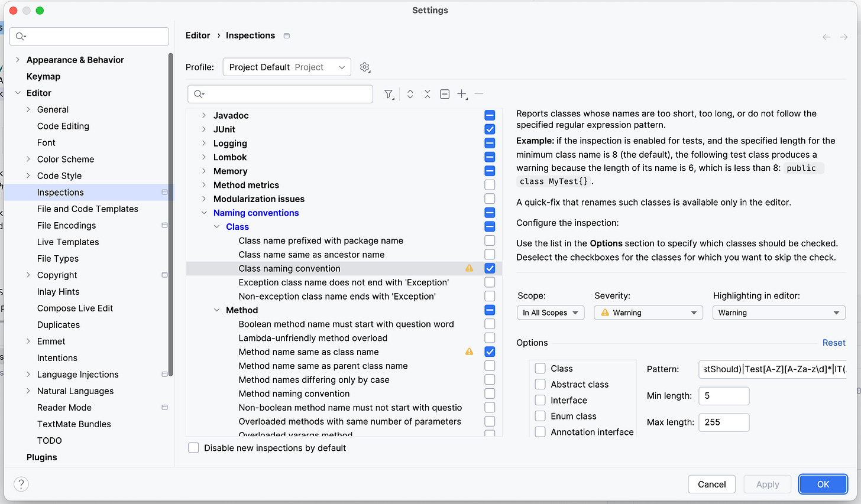Viewport: 861px width, 504px height.
Task: Open File and Code Templates settings
Action: point(88,209)
